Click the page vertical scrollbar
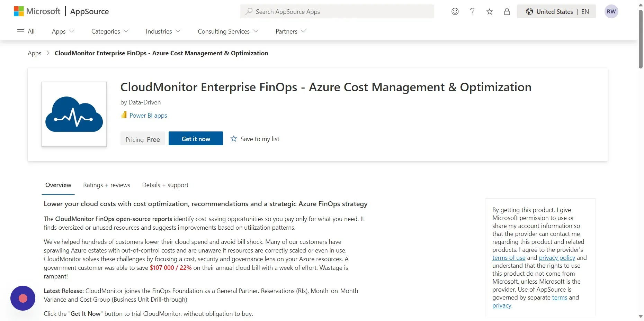 coord(641,39)
